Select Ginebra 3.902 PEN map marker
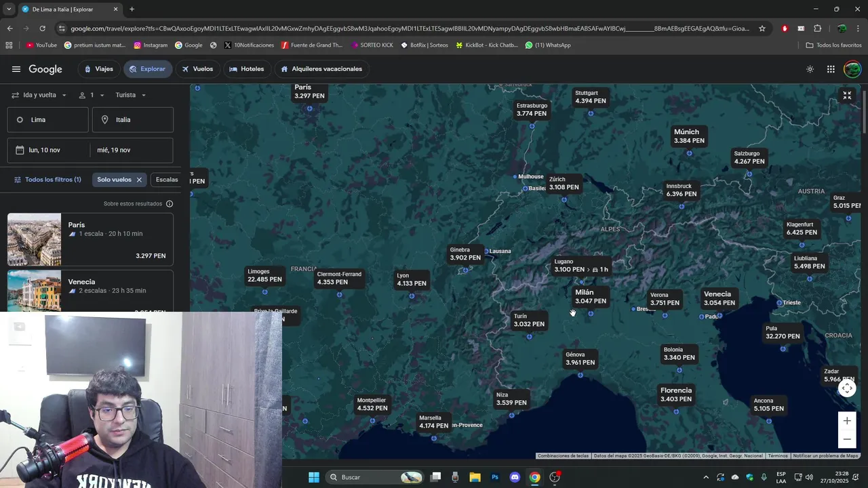This screenshot has width=868, height=488. (x=465, y=254)
